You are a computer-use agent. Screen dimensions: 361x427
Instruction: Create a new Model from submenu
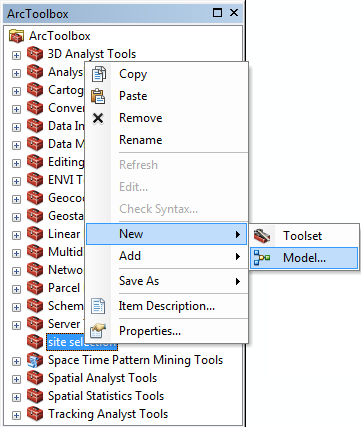tap(304, 258)
